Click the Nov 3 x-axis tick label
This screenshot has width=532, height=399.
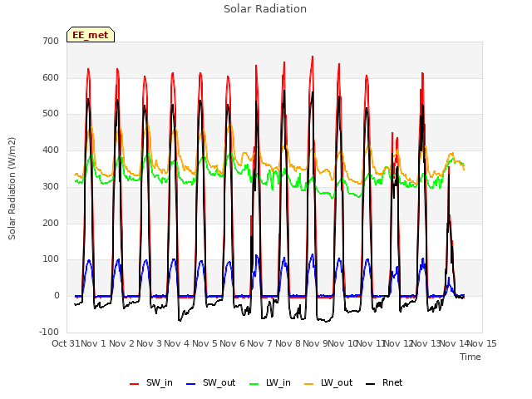coord(150,343)
